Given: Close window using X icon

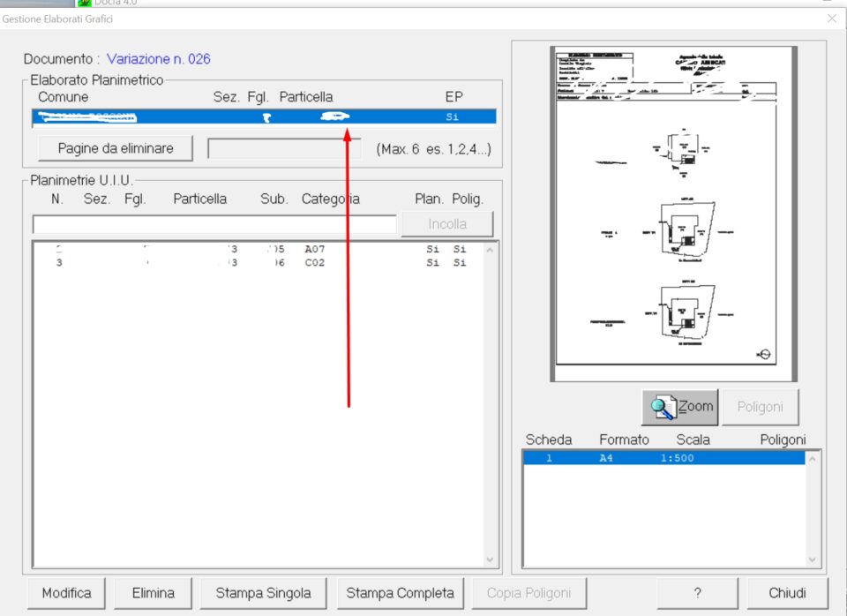Looking at the screenshot, I should tap(831, 19).
